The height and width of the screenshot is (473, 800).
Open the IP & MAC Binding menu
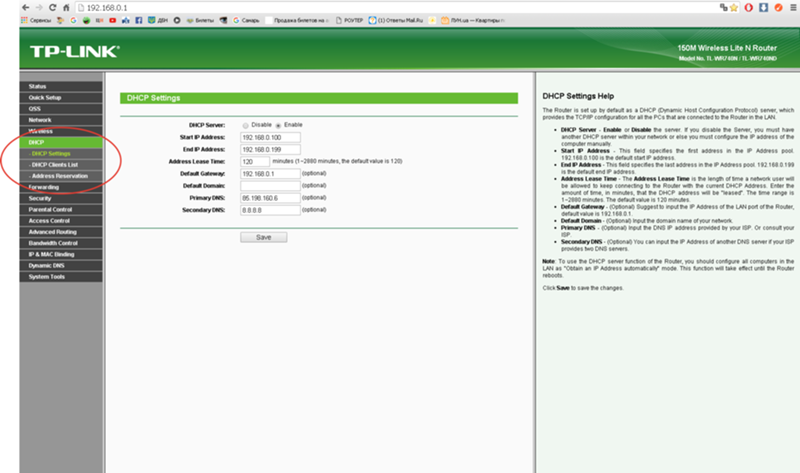pyautogui.click(x=61, y=255)
